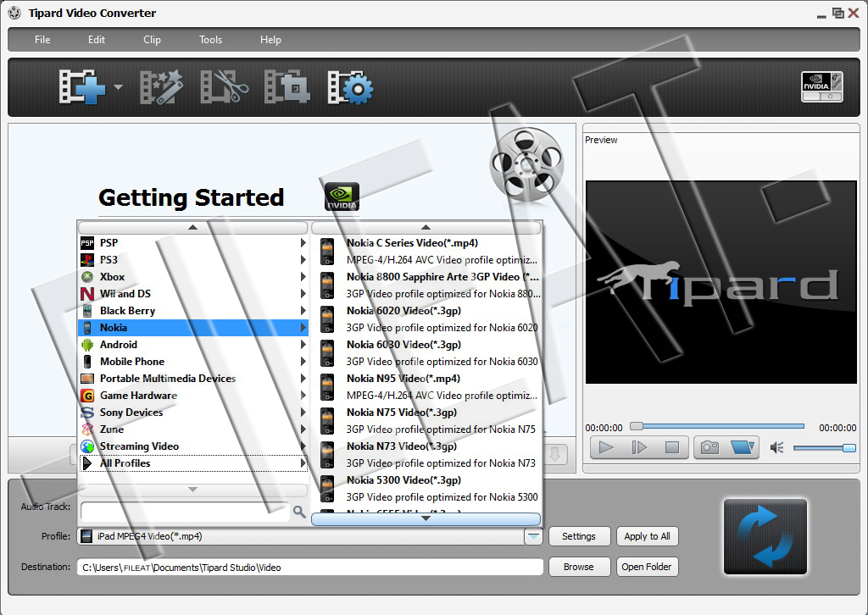Take a snapshot with the camera icon
This screenshot has width=868, height=615.
tap(709, 447)
